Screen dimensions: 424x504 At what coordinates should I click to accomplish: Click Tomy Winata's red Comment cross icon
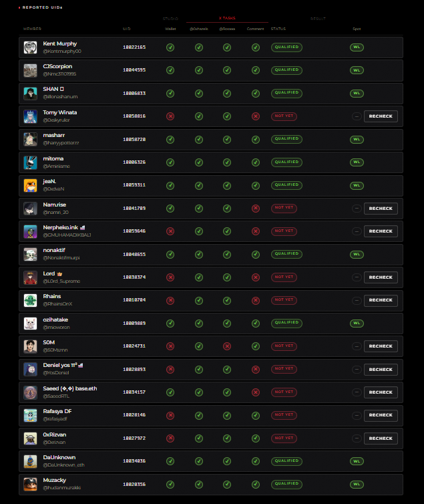coord(256,116)
